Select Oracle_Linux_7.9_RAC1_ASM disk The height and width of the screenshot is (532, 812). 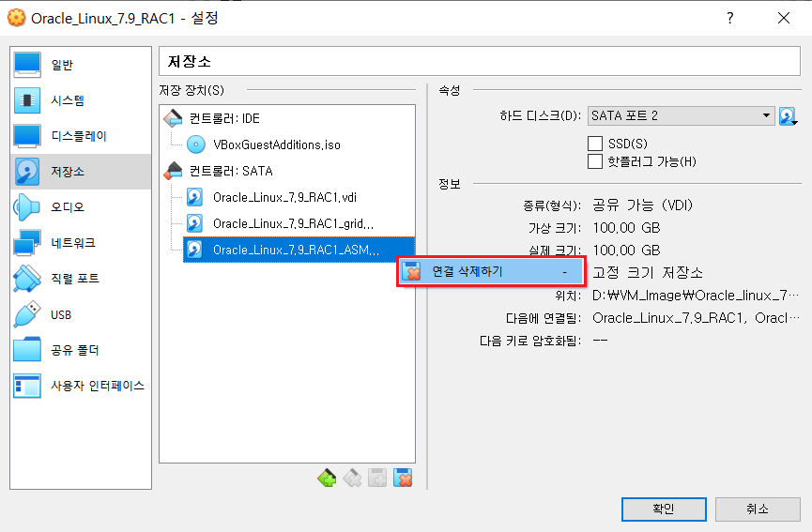click(299, 250)
